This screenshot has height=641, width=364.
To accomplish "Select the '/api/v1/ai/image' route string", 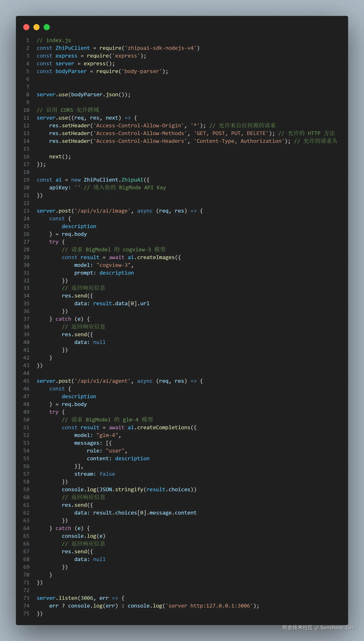I will point(103,211).
